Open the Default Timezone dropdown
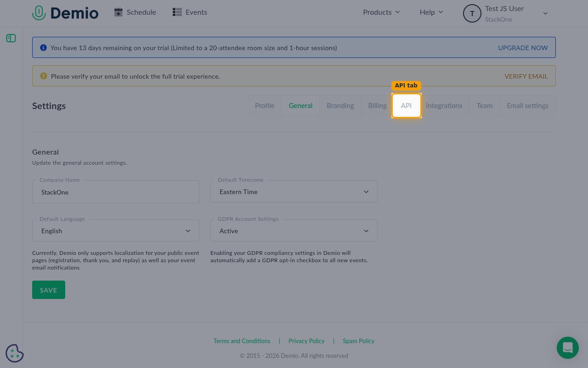Screen dimensions: 588x368 294,191
